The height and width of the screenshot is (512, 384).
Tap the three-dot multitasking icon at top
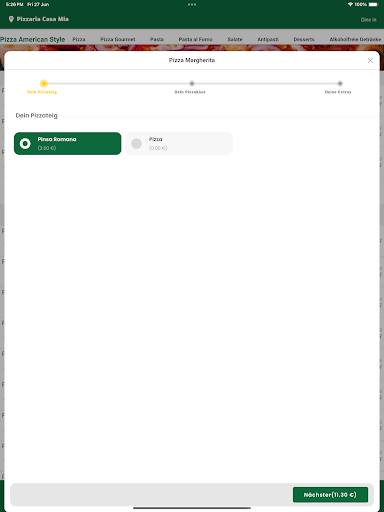(192, 4)
